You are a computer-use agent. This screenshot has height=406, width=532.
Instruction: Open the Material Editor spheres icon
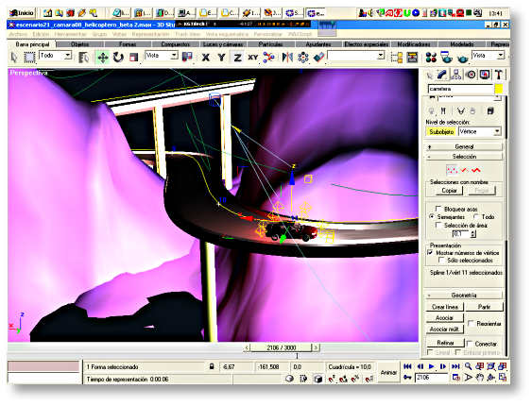431,57
